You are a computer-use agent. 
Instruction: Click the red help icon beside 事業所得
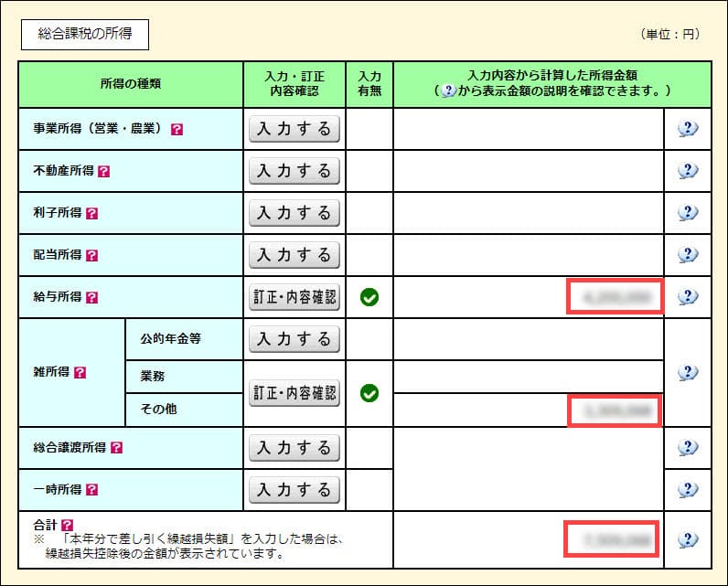(177, 130)
